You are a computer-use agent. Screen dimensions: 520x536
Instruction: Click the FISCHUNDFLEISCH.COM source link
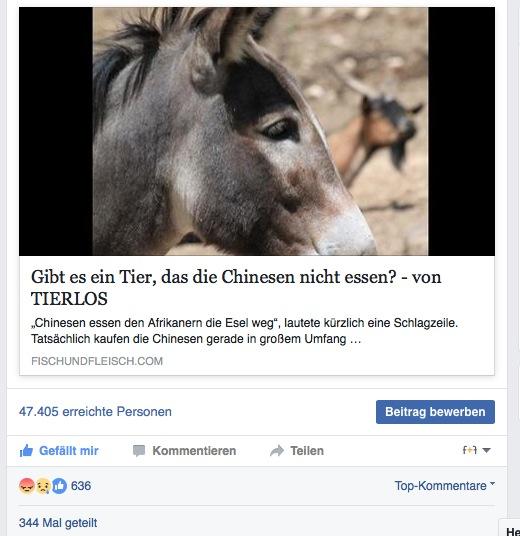(x=97, y=361)
